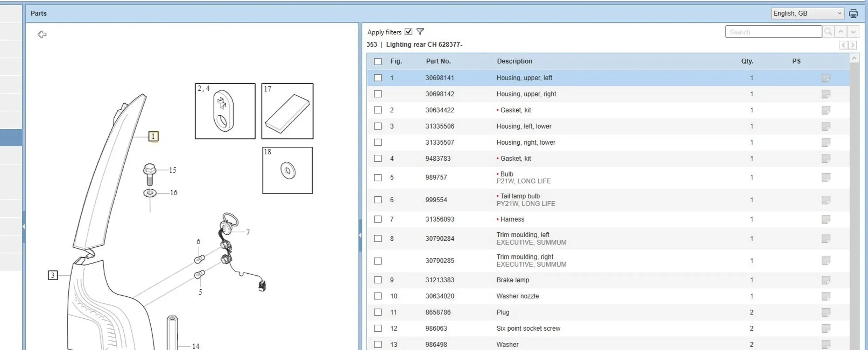Open note icon for Trim moulding, left

[826, 238]
